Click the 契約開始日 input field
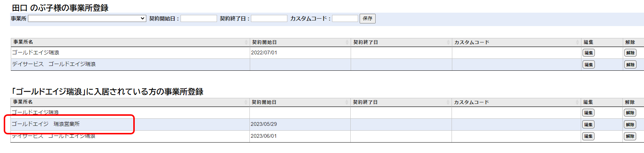Screen dimensions: 644x153 198,19
